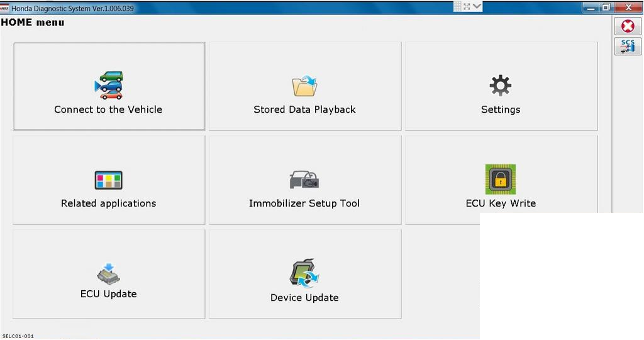Image resolution: width=644 pixels, height=340 pixels.
Task: Click the fullscreen arrows icon in title bar
Action: [467, 6]
